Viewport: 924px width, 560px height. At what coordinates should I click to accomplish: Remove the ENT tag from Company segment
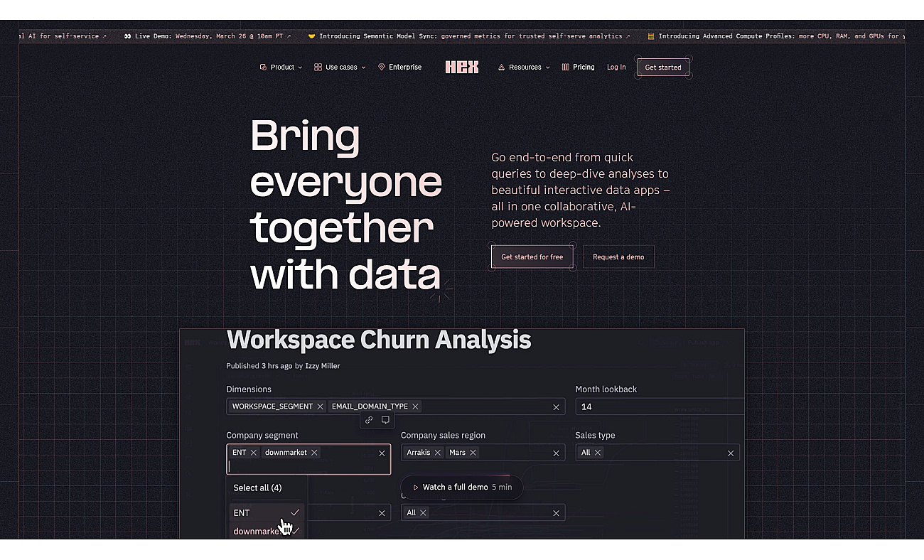[253, 453]
